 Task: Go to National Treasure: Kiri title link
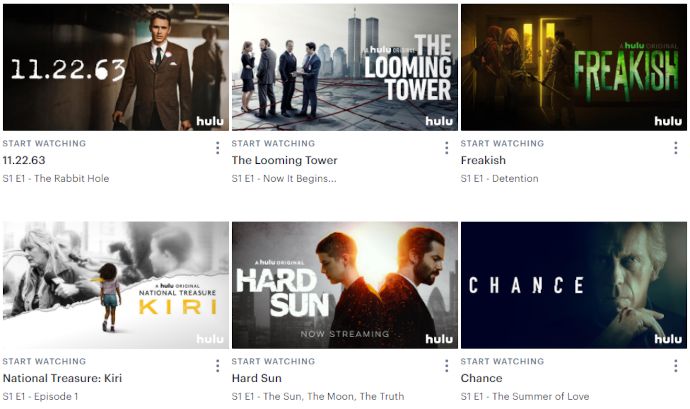point(62,378)
